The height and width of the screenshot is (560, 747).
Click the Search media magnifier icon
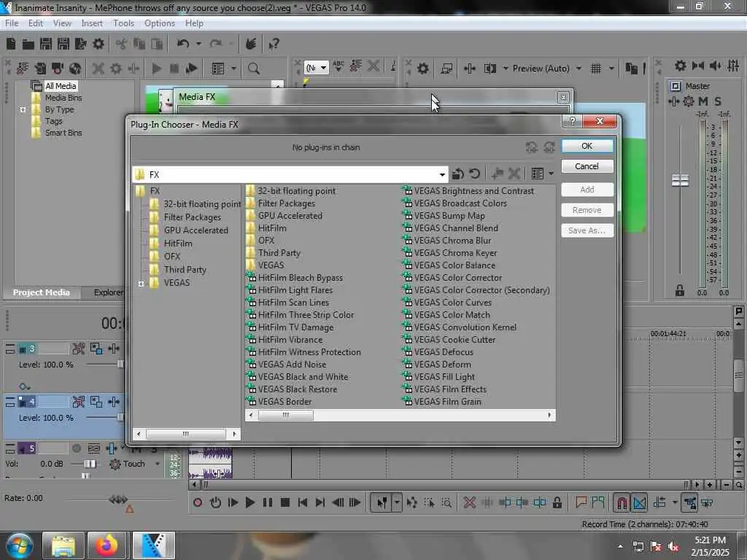click(x=253, y=69)
